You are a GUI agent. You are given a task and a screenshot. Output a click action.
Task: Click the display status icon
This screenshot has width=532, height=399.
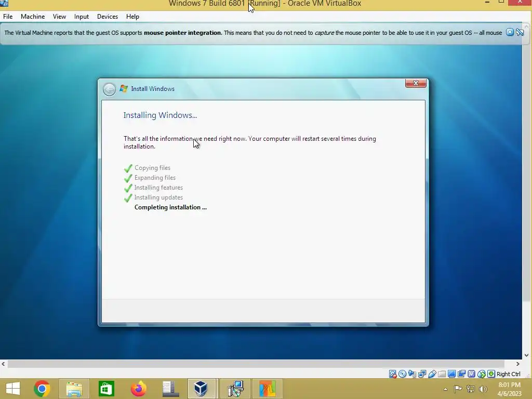[x=451, y=374]
